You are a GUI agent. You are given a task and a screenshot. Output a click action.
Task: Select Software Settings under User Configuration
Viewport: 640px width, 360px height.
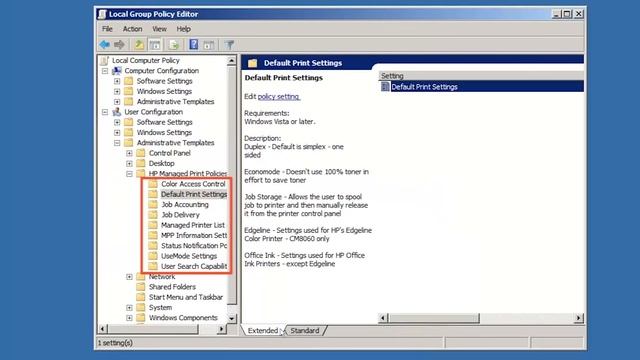click(x=164, y=122)
